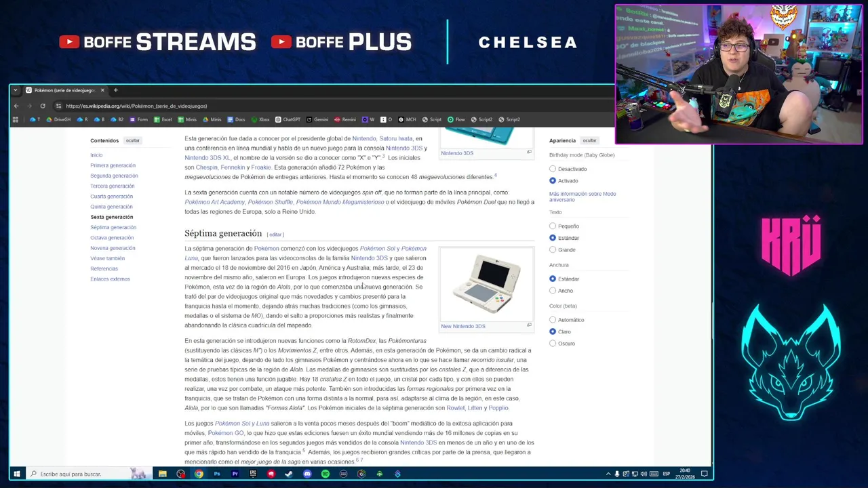Open Google Chrome from the taskbar
Image resolution: width=868 pixels, height=488 pixels.
199,474
